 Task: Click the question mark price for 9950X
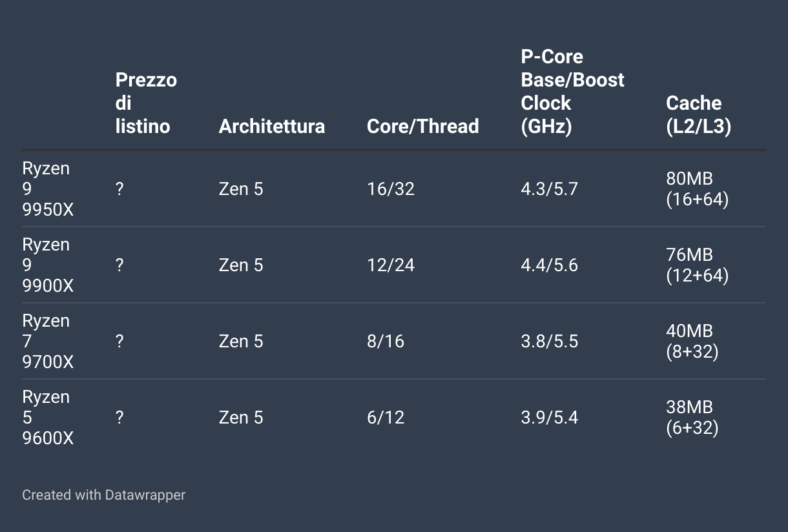coord(119,189)
